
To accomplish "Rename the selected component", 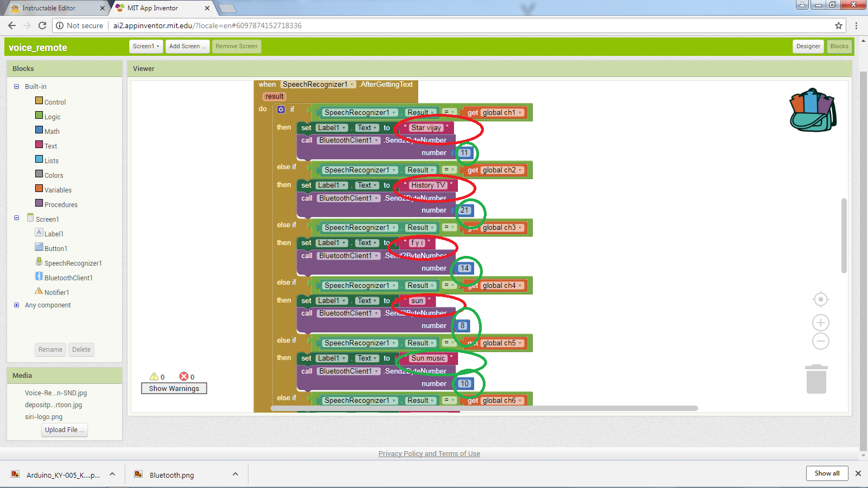I will click(x=50, y=350).
